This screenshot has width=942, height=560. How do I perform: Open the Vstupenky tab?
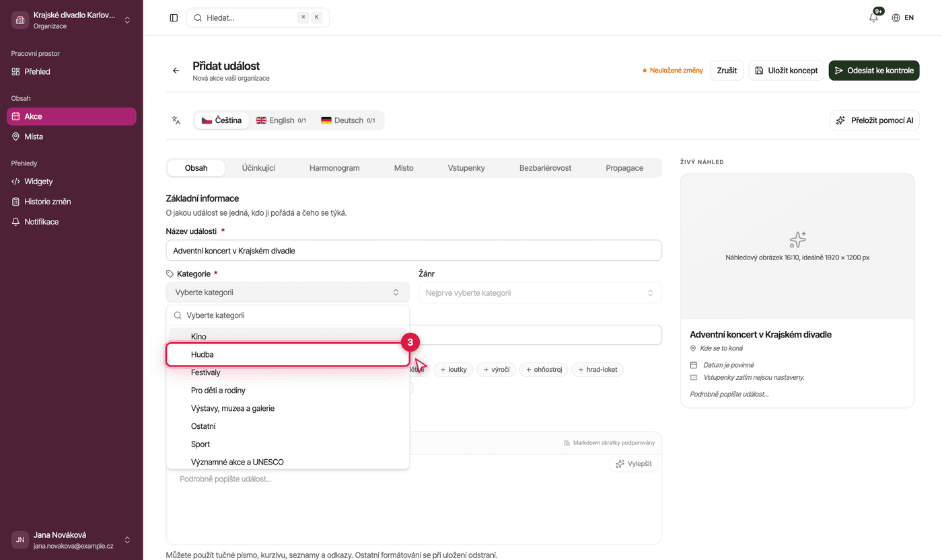(466, 168)
